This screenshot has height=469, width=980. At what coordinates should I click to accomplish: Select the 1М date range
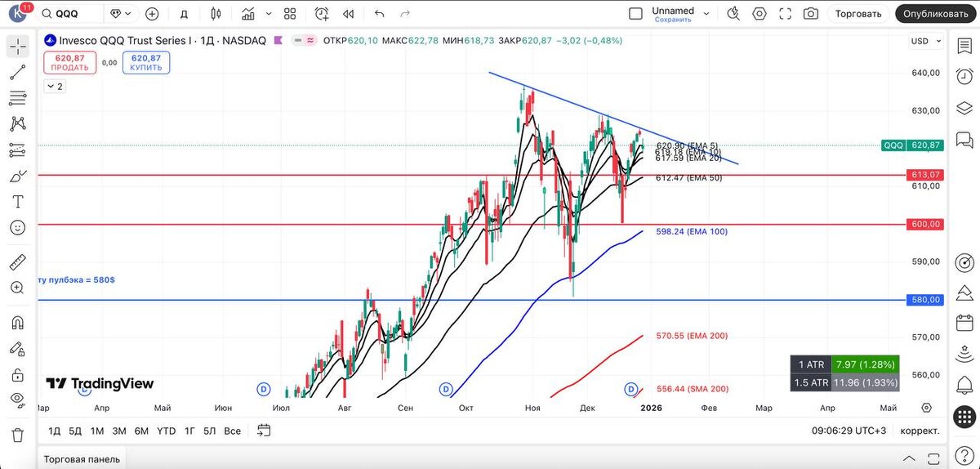click(x=97, y=431)
